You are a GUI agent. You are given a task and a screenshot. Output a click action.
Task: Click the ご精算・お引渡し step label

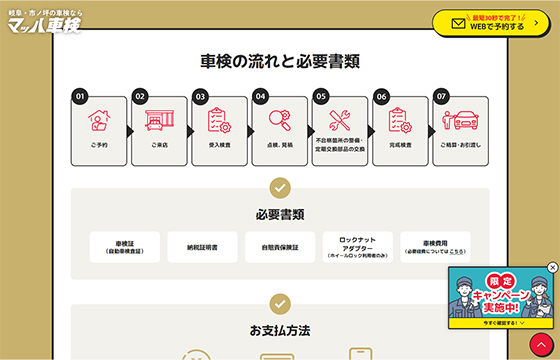click(460, 145)
